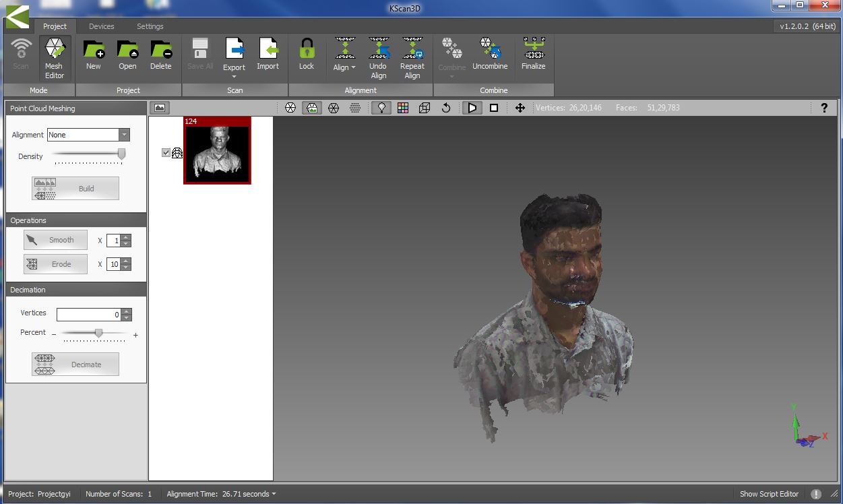Expand the Export dropdown arrow
843x504 pixels.
[x=235, y=76]
